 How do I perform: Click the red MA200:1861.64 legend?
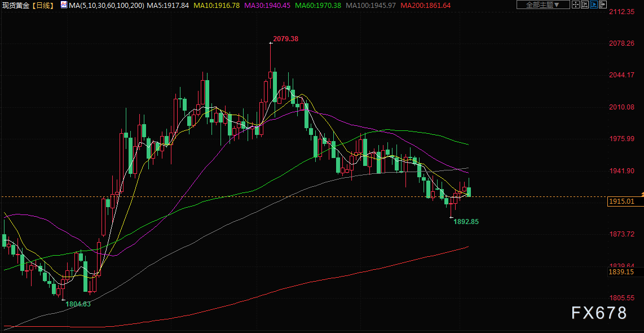[425, 5]
